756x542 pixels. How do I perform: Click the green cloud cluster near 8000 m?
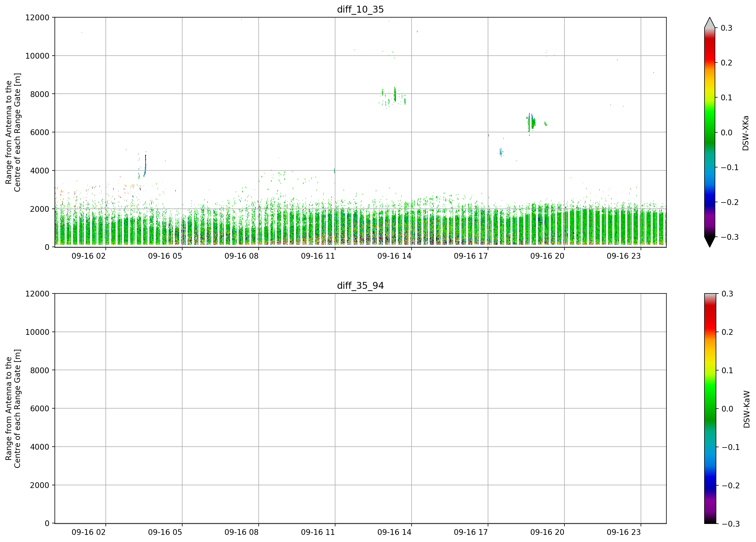[395, 95]
